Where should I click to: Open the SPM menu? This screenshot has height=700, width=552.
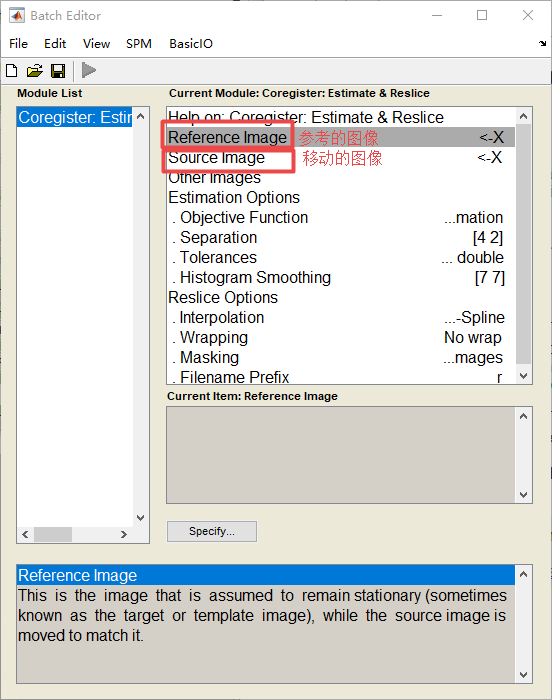click(138, 44)
